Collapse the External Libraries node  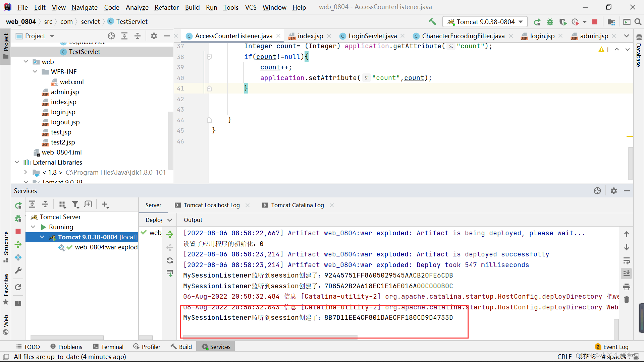17,162
